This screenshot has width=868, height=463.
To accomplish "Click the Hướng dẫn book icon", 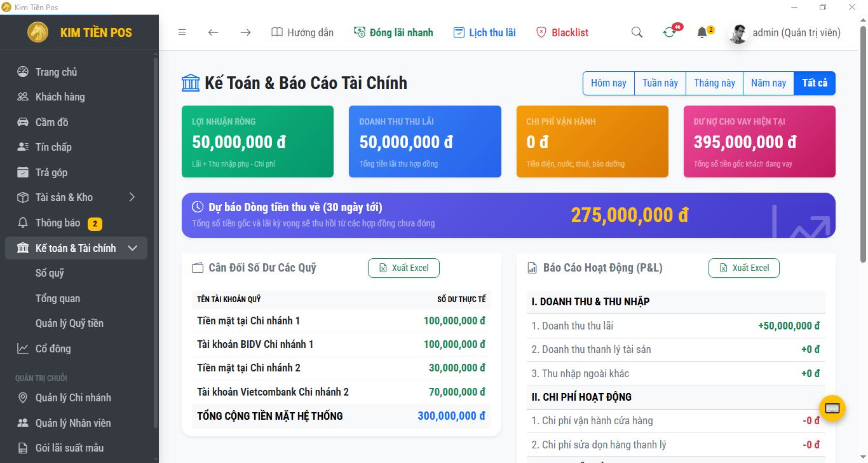I will point(276,32).
